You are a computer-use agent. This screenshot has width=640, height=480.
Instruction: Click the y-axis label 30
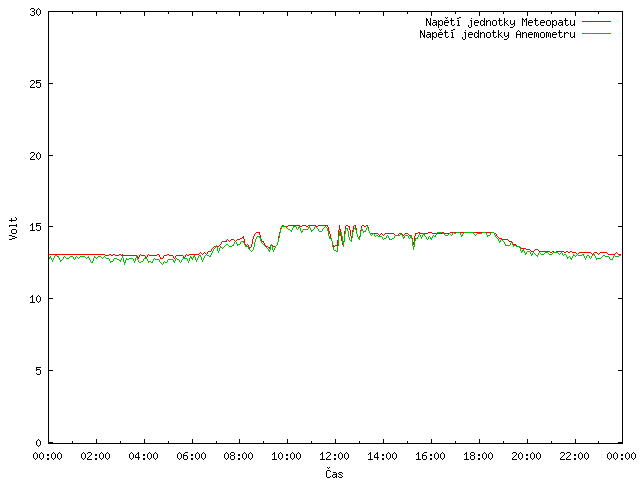[x=36, y=12]
